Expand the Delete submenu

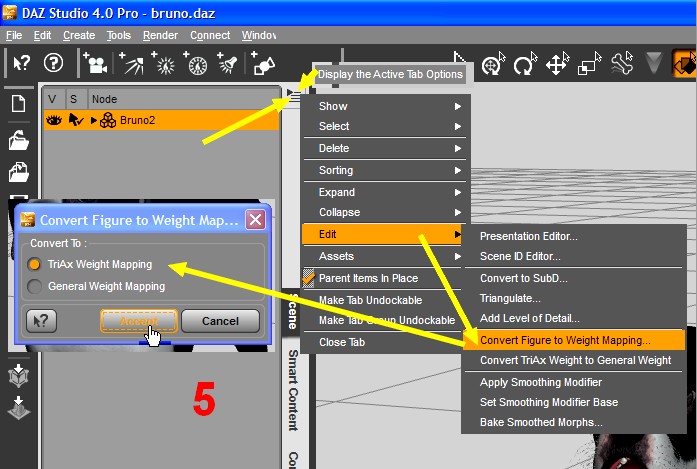[x=385, y=148]
